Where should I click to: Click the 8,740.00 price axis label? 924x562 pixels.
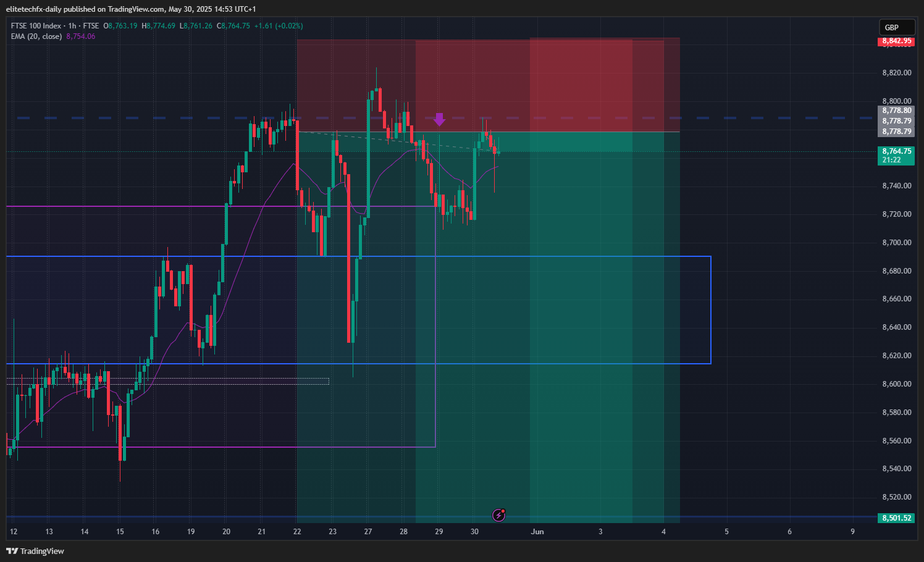[896, 186]
